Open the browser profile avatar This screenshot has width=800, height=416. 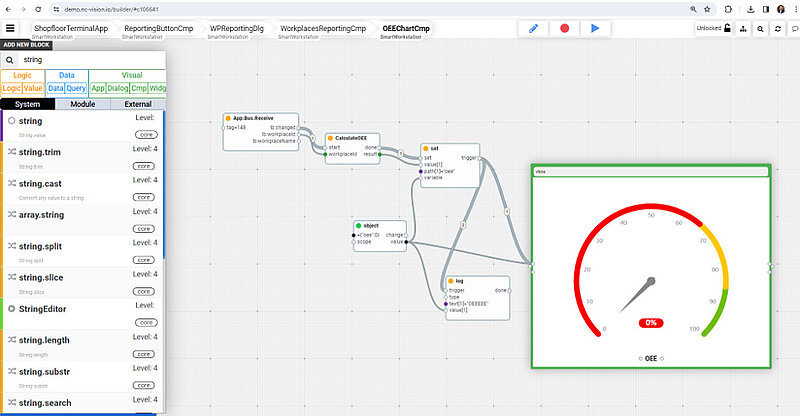click(x=781, y=9)
